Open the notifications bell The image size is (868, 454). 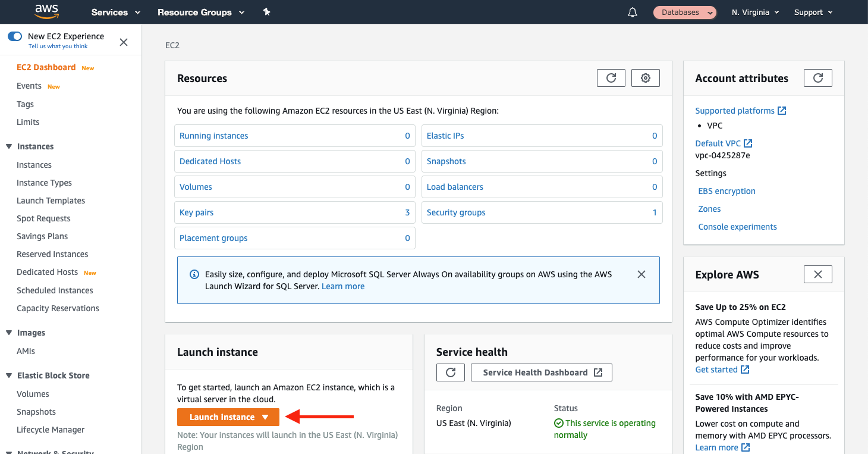click(632, 12)
